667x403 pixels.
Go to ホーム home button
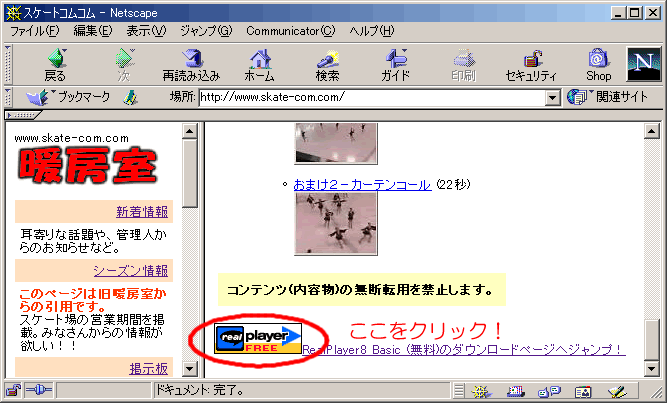pos(259,65)
